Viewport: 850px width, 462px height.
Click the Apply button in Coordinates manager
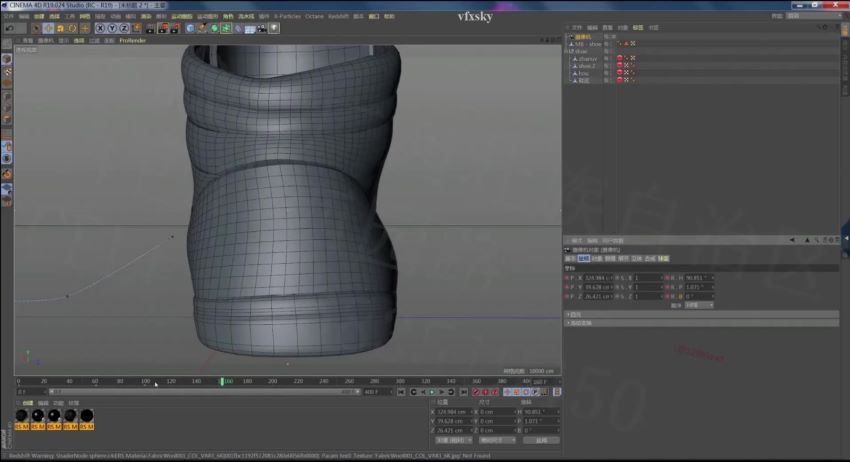[x=542, y=440]
